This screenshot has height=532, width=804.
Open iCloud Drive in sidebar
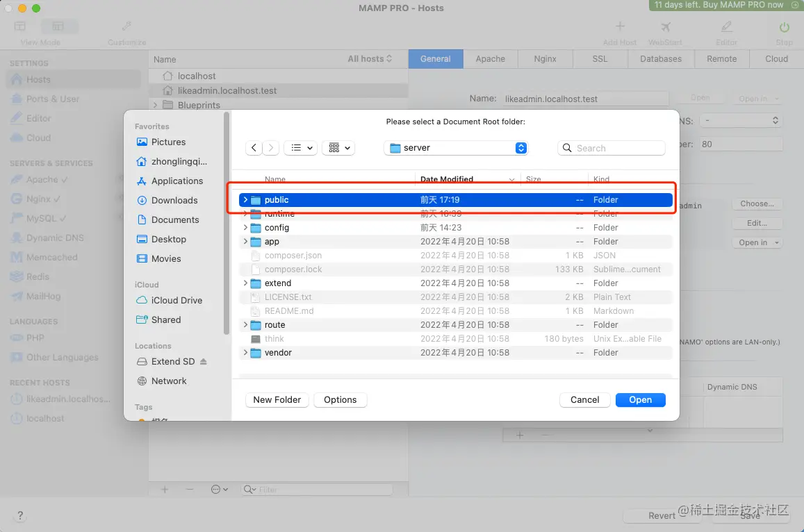(170, 300)
